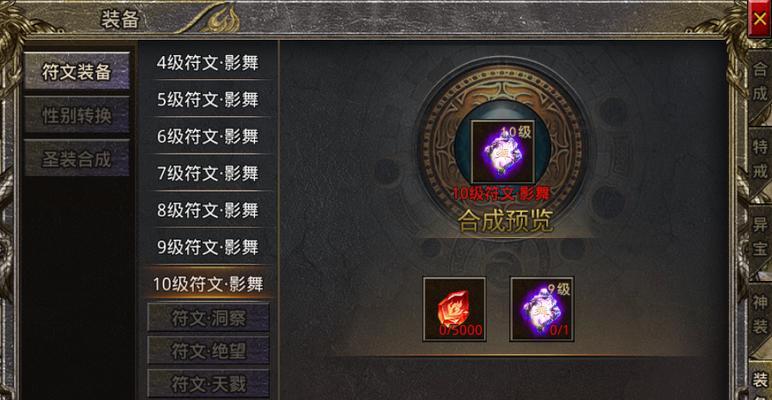The height and width of the screenshot is (400, 772).
Task: Select 4级符文·影舞 from the list
Action: [x=208, y=63]
